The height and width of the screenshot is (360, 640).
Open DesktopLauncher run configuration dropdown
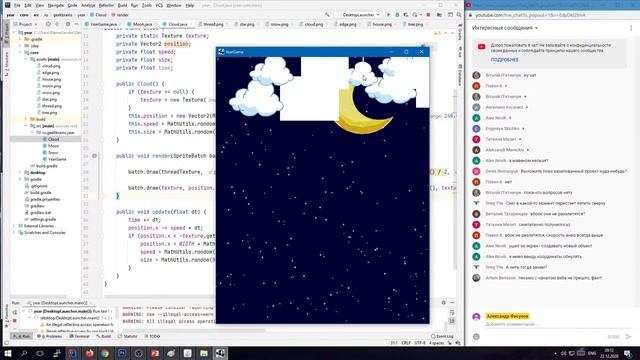[358, 15]
